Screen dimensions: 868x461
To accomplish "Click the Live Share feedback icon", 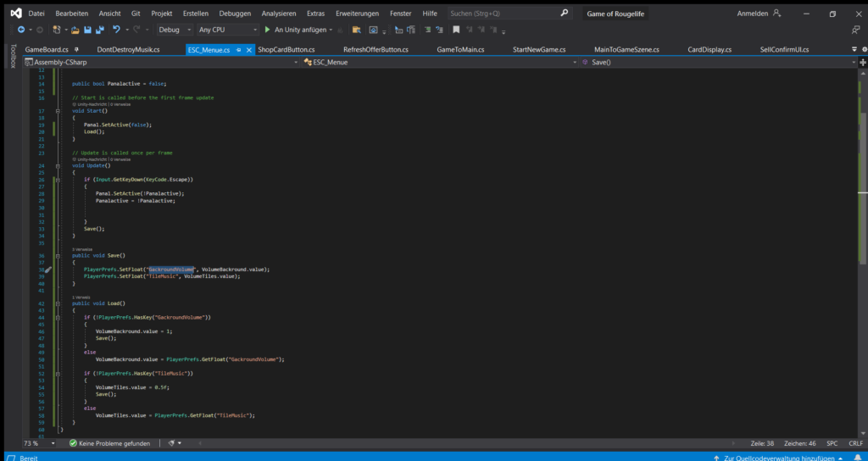I will [x=854, y=30].
